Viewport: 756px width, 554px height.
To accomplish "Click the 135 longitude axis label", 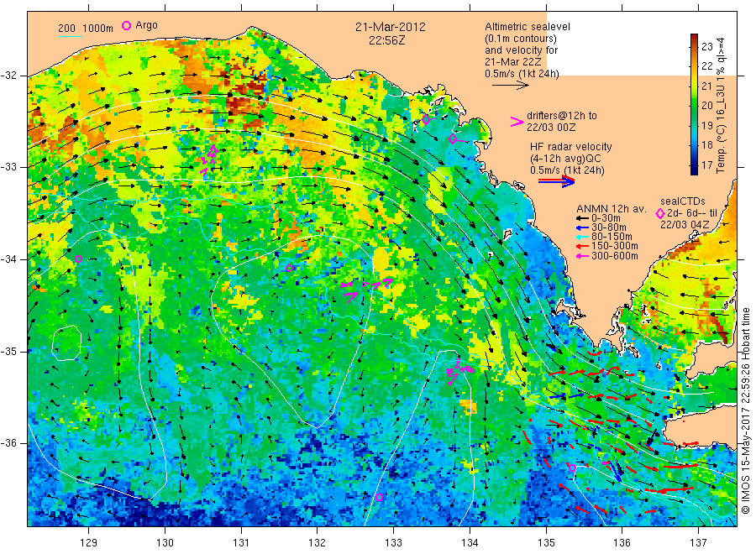I will [x=546, y=542].
